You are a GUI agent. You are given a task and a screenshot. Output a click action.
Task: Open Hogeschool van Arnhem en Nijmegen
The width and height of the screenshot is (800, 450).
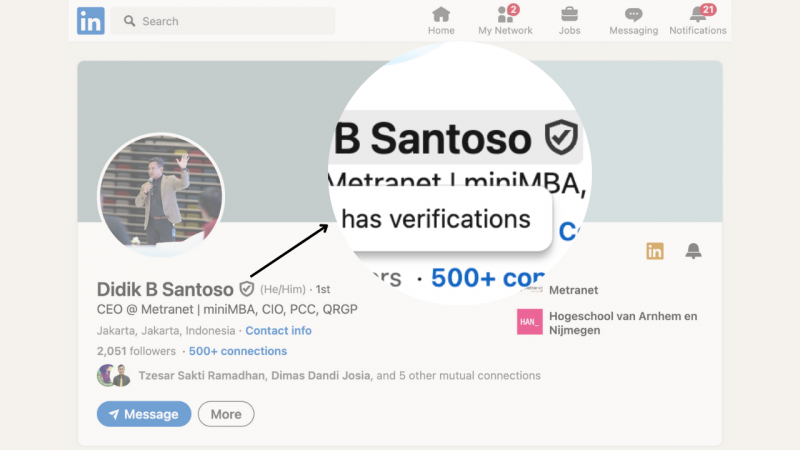click(x=623, y=323)
